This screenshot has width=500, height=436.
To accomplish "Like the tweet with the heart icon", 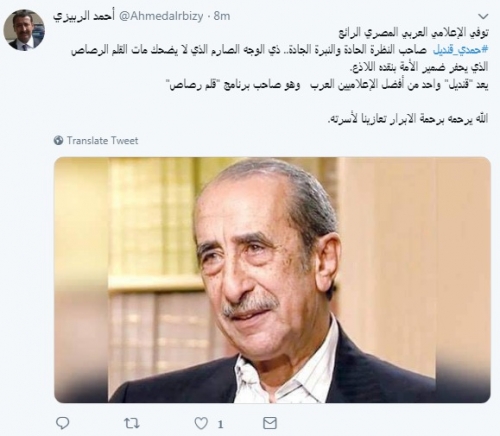I will (201, 423).
